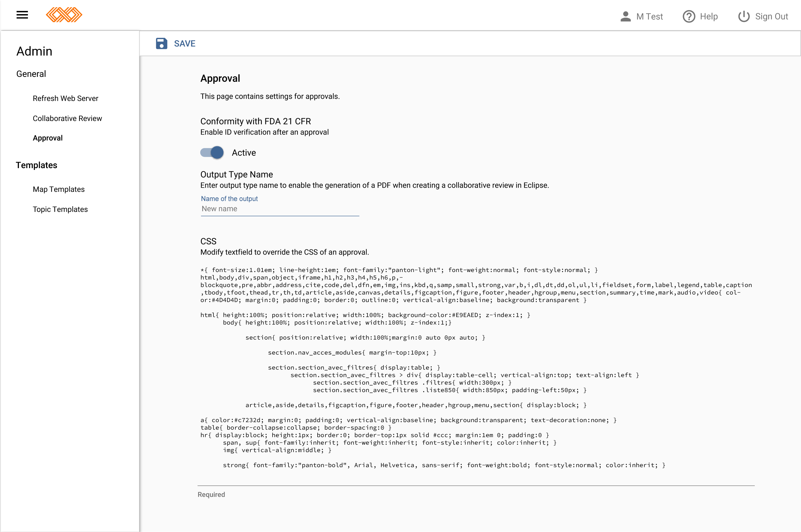
Task: Open the hamburger navigation menu
Action: pyautogui.click(x=23, y=15)
